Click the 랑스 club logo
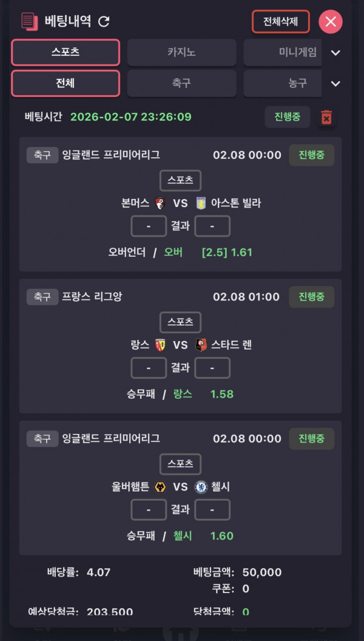 (160, 345)
